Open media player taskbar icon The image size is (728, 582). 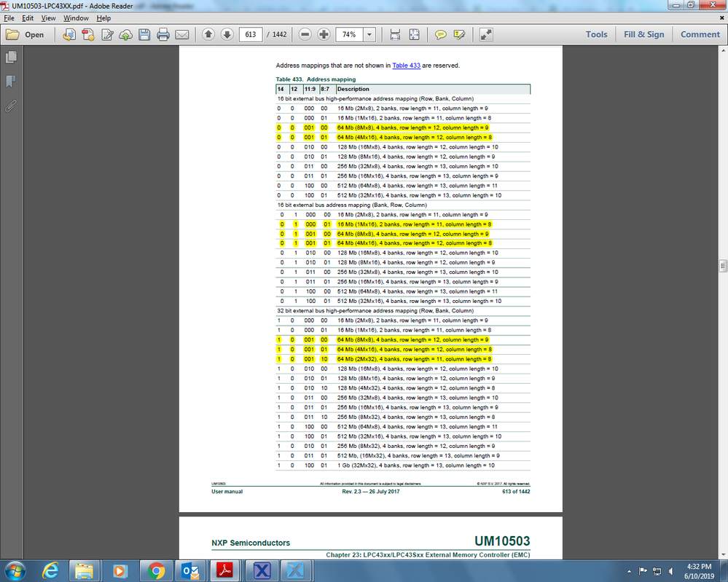point(120,570)
